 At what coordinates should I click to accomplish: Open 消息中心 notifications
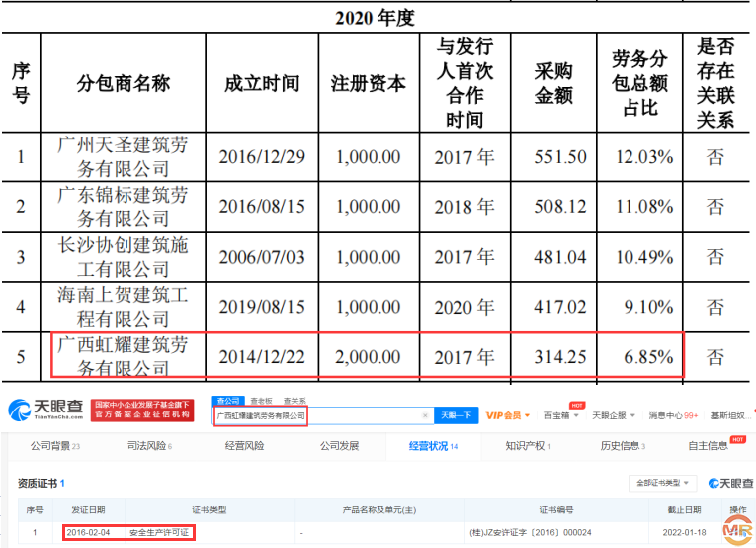point(673,415)
